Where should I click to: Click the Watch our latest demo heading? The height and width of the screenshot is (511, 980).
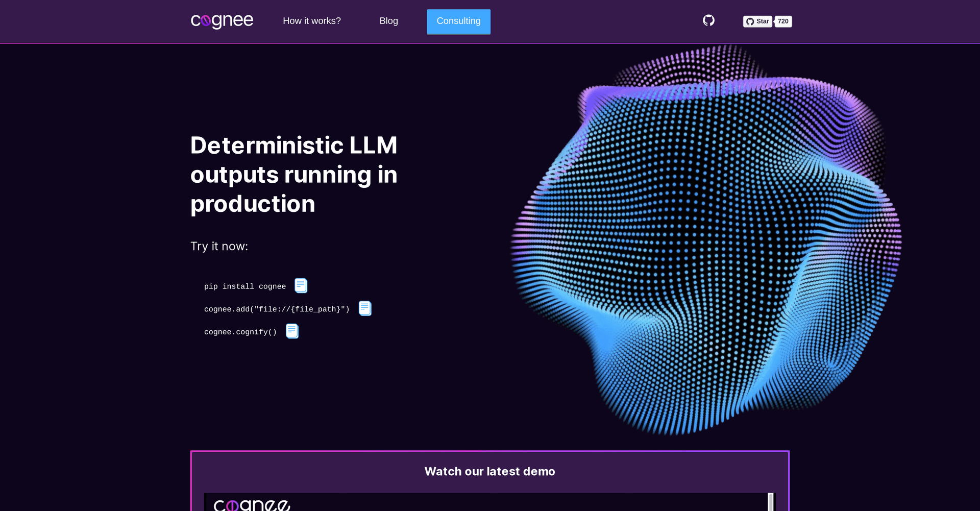(490, 471)
